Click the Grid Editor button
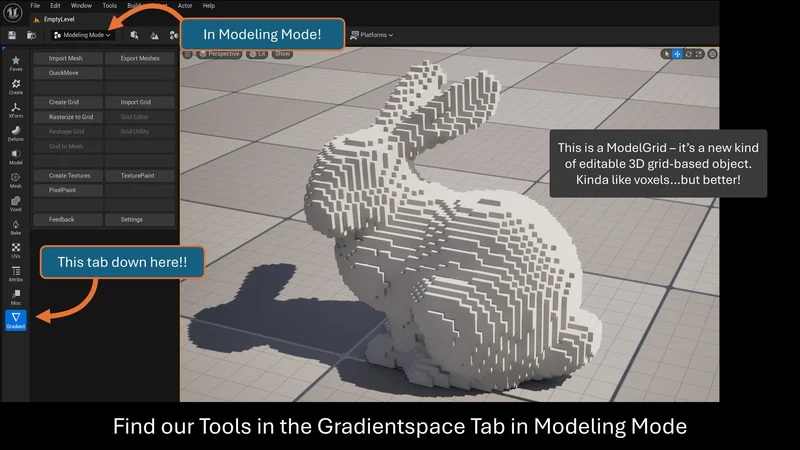Image resolution: width=800 pixels, height=450 pixels. (x=140, y=117)
